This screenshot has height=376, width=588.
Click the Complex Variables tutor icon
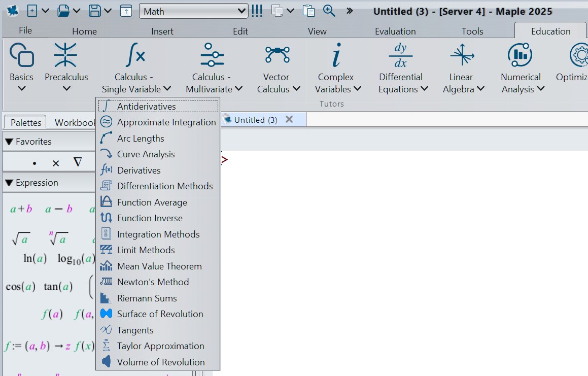pos(335,55)
